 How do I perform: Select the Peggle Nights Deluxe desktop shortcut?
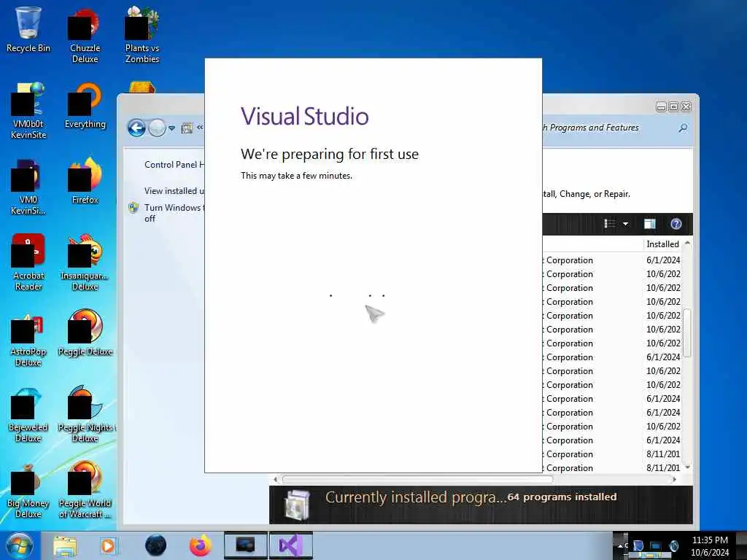coord(86,414)
